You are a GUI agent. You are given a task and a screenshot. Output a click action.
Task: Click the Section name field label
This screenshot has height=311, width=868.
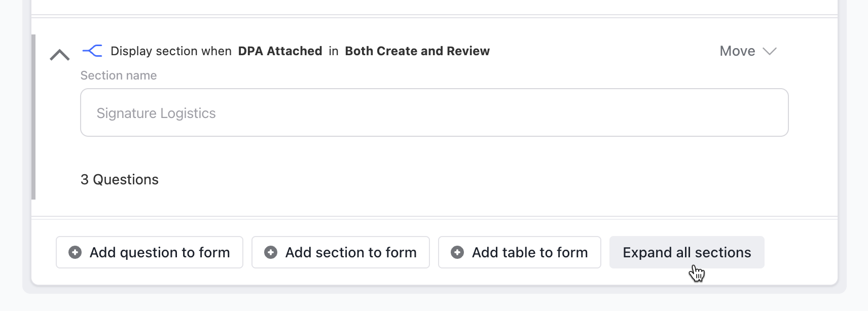point(119,75)
